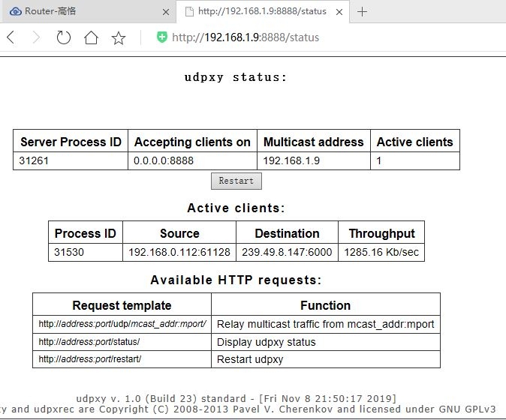
Task: Bookmark page with the star icon
Action: 119,37
